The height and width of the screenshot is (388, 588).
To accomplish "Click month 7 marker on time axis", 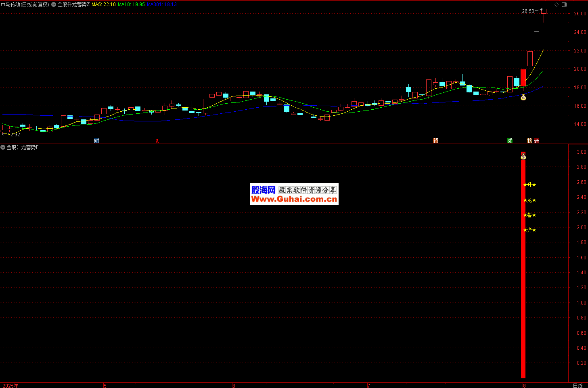I will coord(369,386).
